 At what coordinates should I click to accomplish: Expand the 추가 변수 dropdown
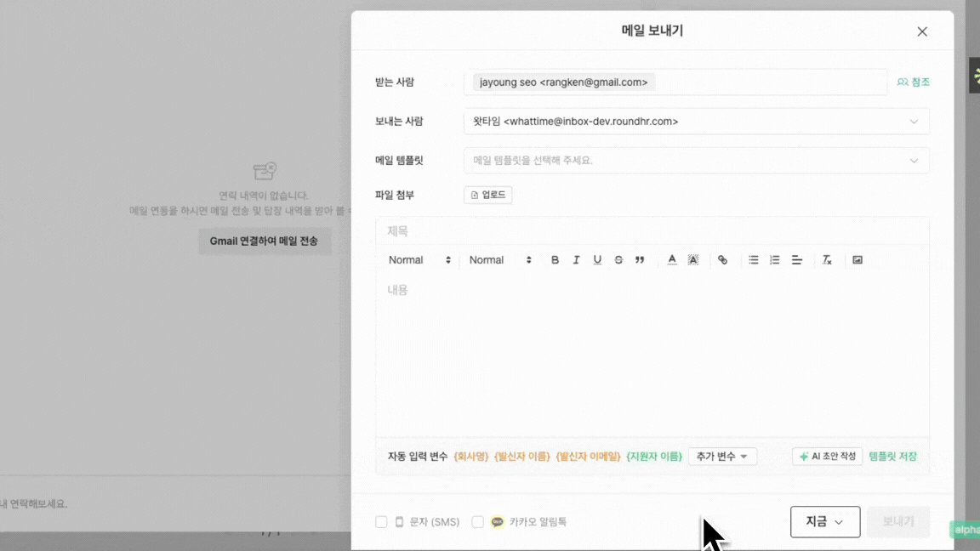pyautogui.click(x=721, y=457)
